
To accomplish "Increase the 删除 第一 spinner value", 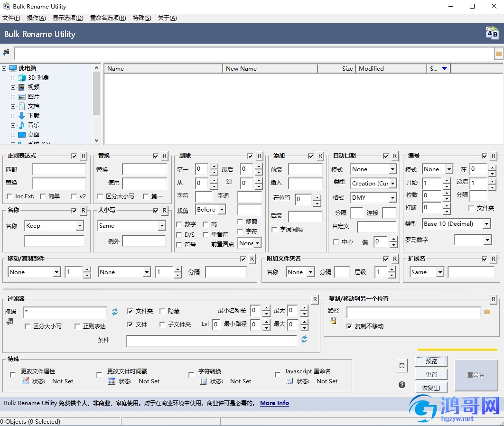I will tap(214, 167).
